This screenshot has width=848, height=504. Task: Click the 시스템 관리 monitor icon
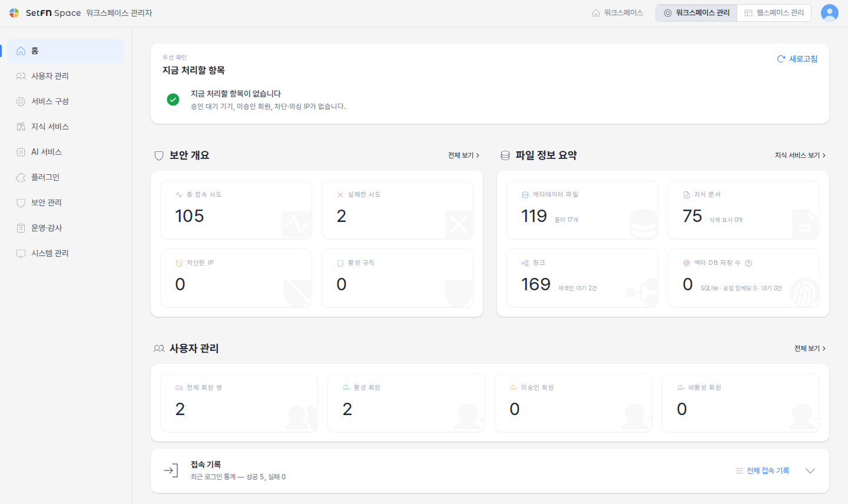coord(21,253)
